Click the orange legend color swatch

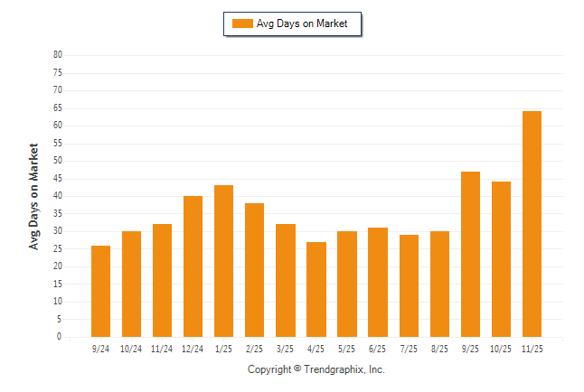pyautogui.click(x=242, y=23)
